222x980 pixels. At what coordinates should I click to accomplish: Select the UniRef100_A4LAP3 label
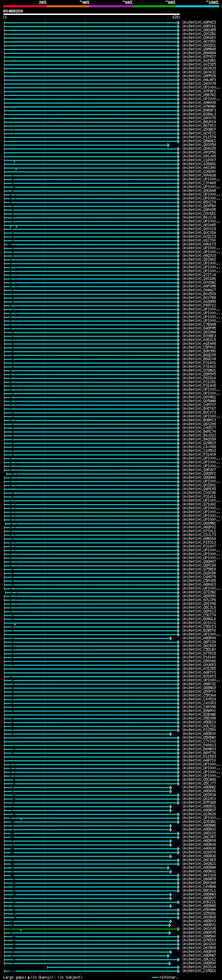(199, 80)
